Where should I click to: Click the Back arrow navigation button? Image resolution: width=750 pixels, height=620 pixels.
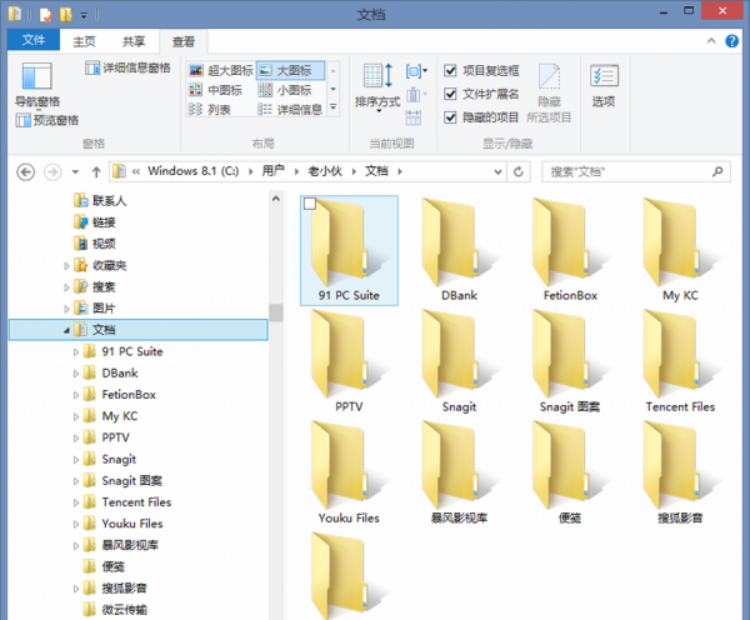(26, 171)
